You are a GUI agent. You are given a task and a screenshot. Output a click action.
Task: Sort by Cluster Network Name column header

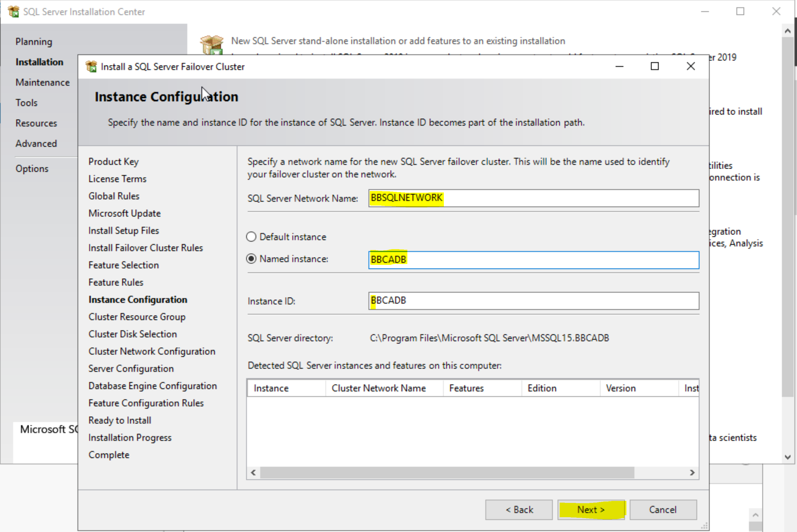pyautogui.click(x=384, y=388)
